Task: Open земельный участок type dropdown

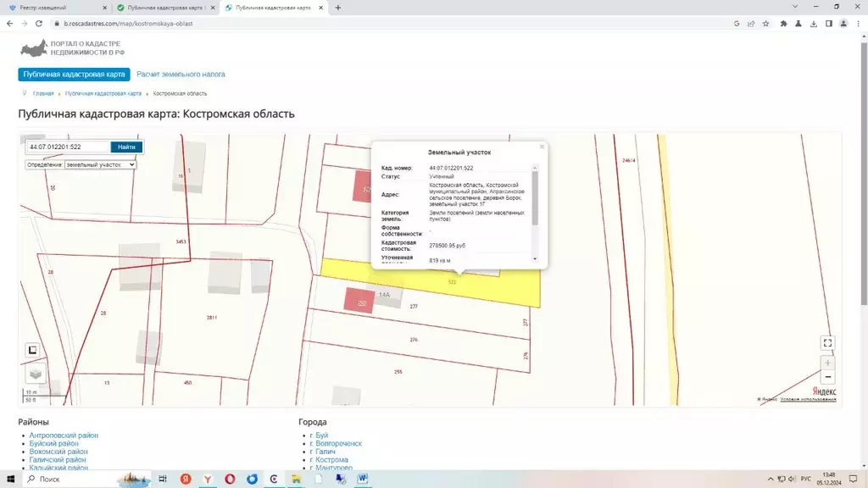Action: [100, 164]
